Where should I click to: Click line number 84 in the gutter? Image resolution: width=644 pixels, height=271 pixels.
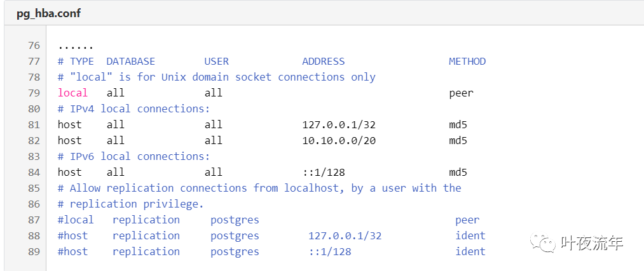pos(34,173)
